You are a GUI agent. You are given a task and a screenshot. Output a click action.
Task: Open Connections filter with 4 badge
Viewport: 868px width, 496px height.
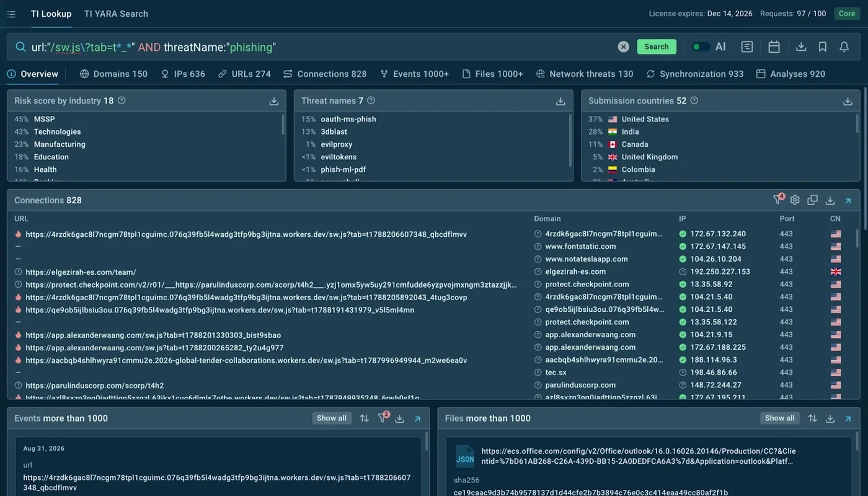click(x=778, y=200)
